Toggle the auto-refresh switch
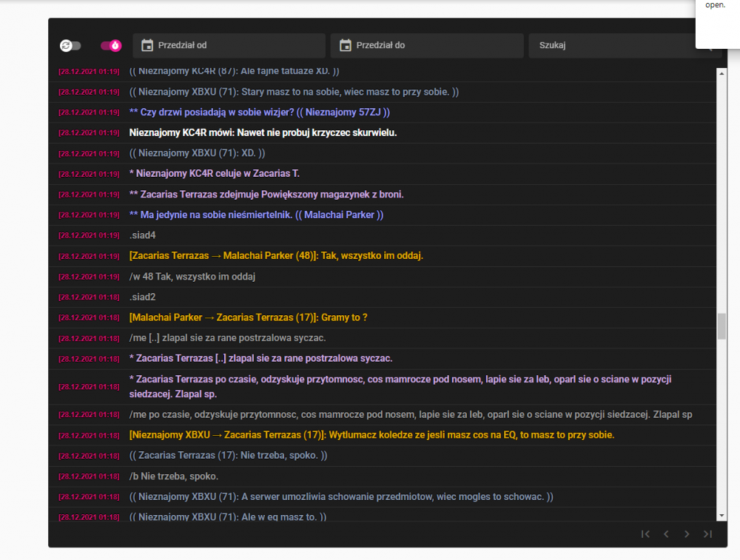The height and width of the screenshot is (560, 740). coord(70,45)
